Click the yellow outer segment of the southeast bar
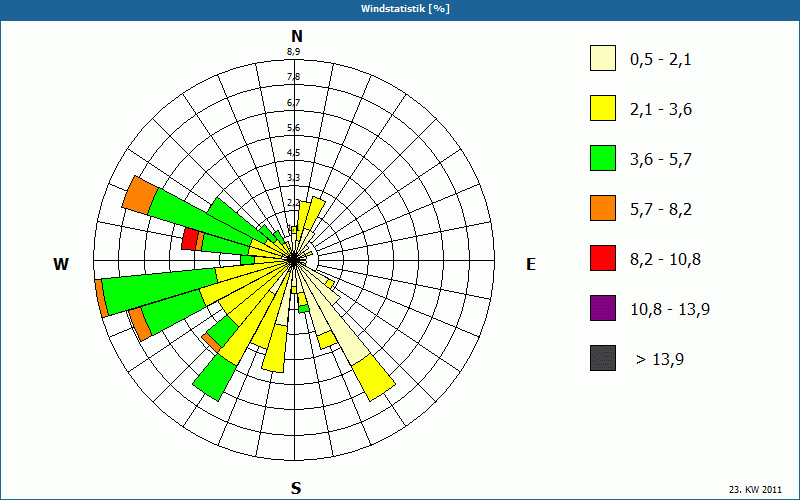Viewport: 800px width, 500px height. (374, 377)
